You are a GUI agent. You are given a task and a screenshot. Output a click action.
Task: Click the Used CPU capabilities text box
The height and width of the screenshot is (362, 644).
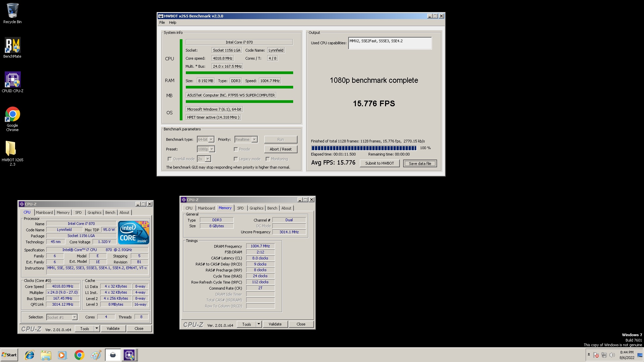click(x=390, y=43)
